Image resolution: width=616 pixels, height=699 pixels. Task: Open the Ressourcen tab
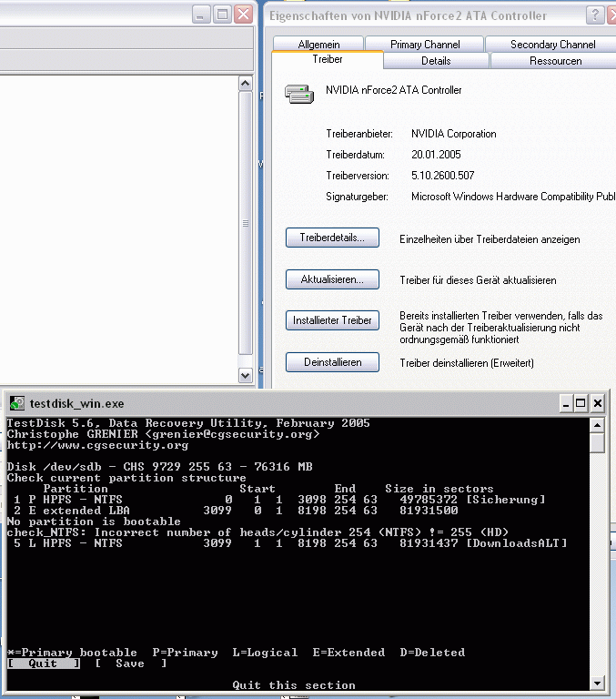click(555, 61)
